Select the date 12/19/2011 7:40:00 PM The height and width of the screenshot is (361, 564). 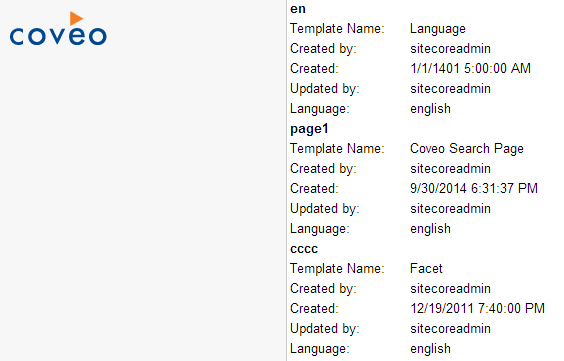tap(478, 309)
